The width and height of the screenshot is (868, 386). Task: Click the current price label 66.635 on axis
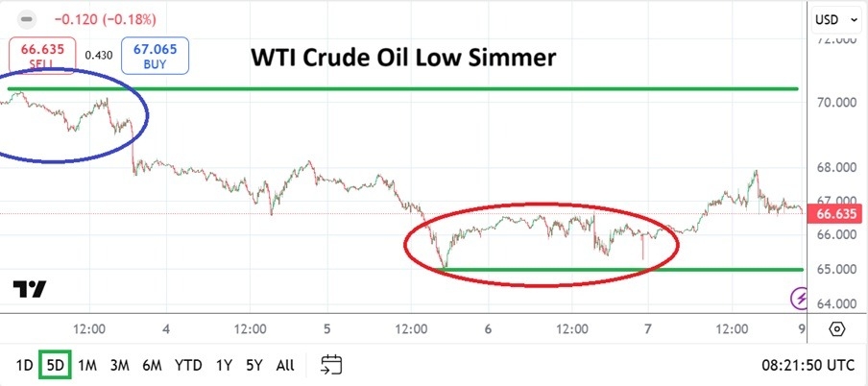(834, 214)
